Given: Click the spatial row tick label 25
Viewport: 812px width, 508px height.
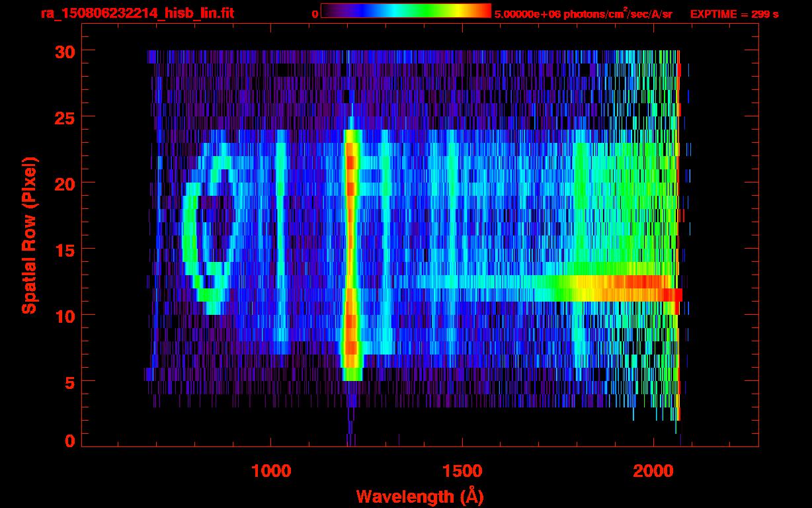Looking at the screenshot, I should click(x=65, y=117).
